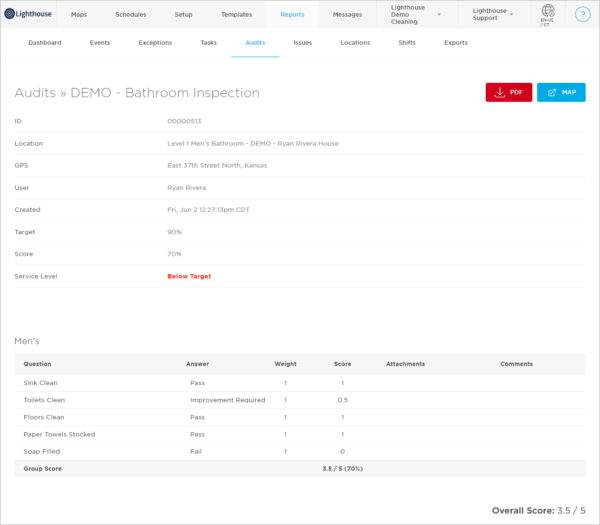The width and height of the screenshot is (600, 525).
Task: Click the Score value 70%
Action: [x=174, y=254]
